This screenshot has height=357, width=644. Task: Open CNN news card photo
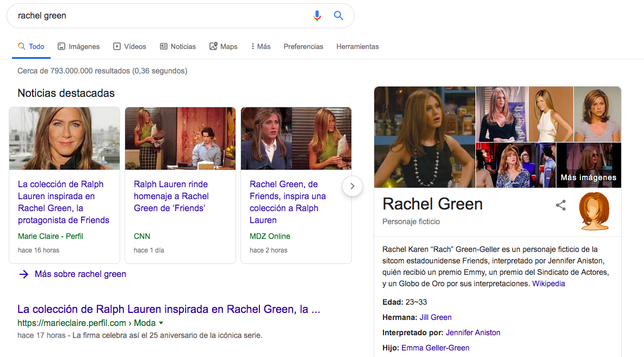click(x=180, y=138)
